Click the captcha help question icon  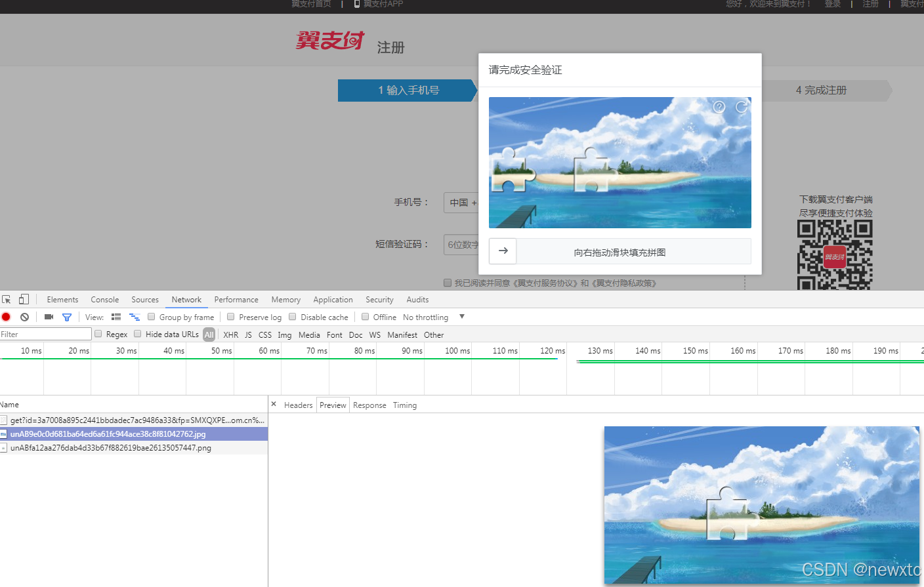pyautogui.click(x=719, y=107)
